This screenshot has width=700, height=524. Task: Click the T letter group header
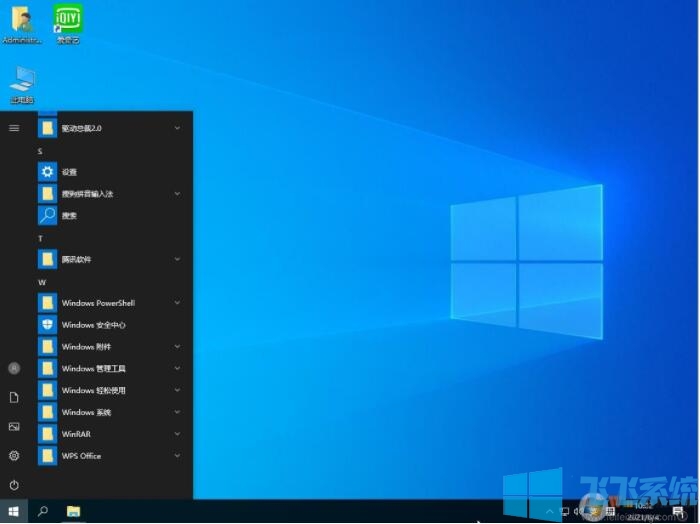(x=40, y=239)
